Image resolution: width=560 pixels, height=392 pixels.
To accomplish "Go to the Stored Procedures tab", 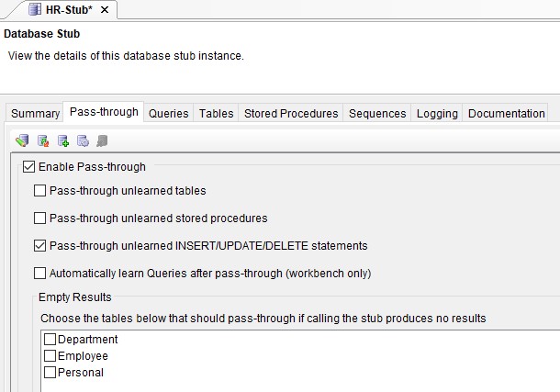I will pos(291,114).
